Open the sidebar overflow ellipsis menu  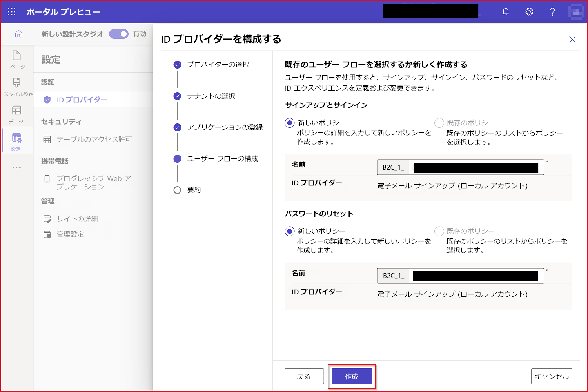click(x=16, y=167)
